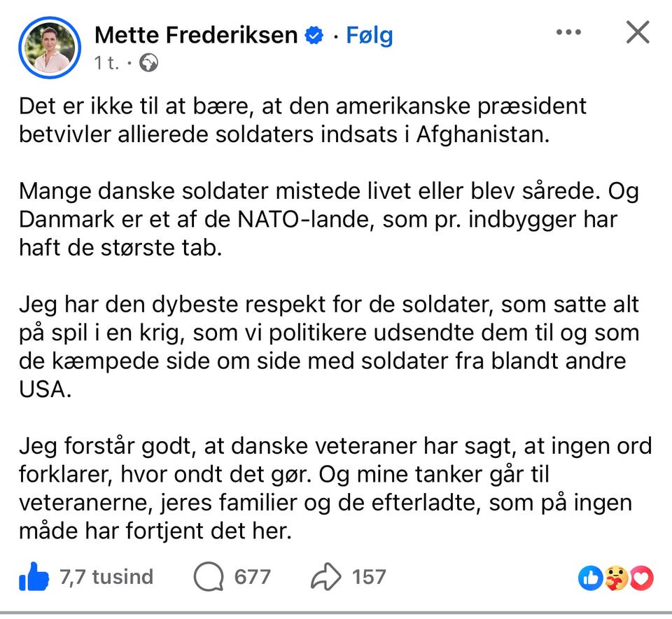Click the care hug reaction emoji
672x619 pixels.
click(616, 577)
